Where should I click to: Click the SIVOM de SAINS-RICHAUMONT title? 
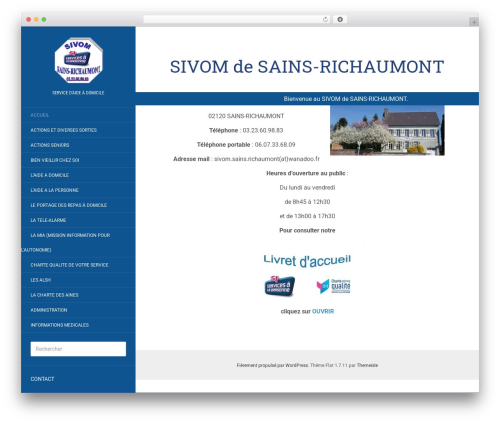coord(307,67)
